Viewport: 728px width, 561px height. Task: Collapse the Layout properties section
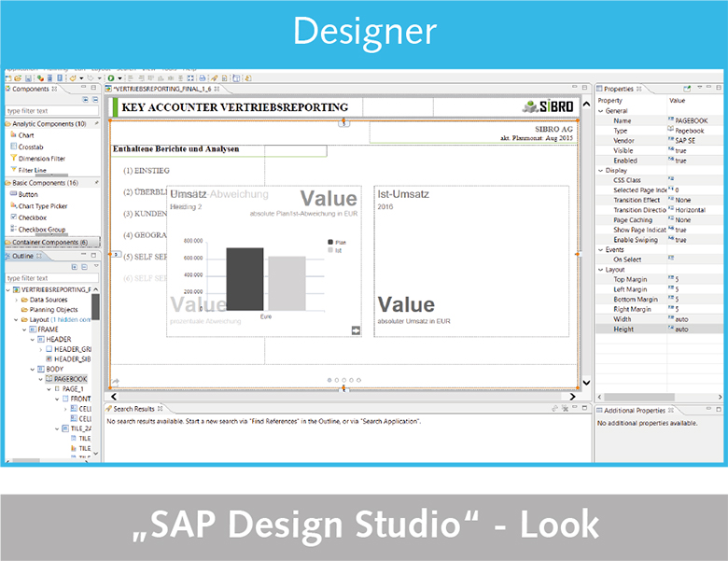coord(601,270)
